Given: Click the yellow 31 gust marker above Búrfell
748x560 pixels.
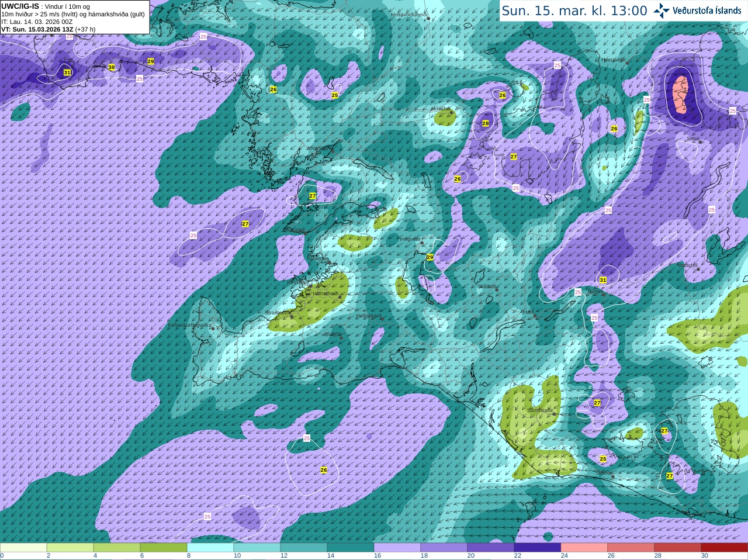Looking at the screenshot, I should coord(603,280).
